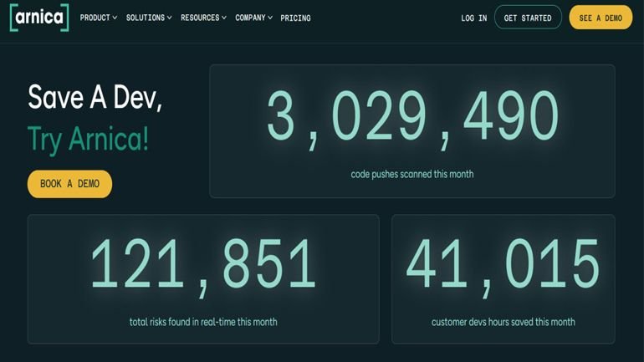Expand the PRODUCT chevron arrow
The height and width of the screenshot is (362, 644).
(115, 18)
